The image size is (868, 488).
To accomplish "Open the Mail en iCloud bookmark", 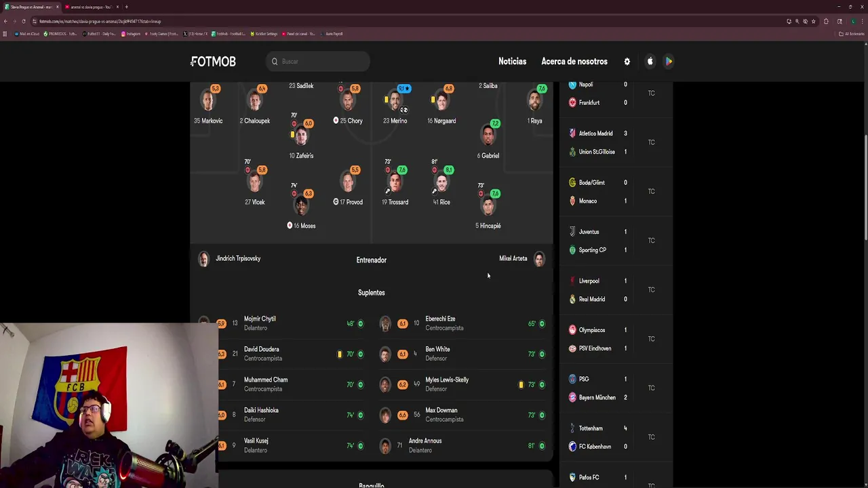I will (27, 34).
